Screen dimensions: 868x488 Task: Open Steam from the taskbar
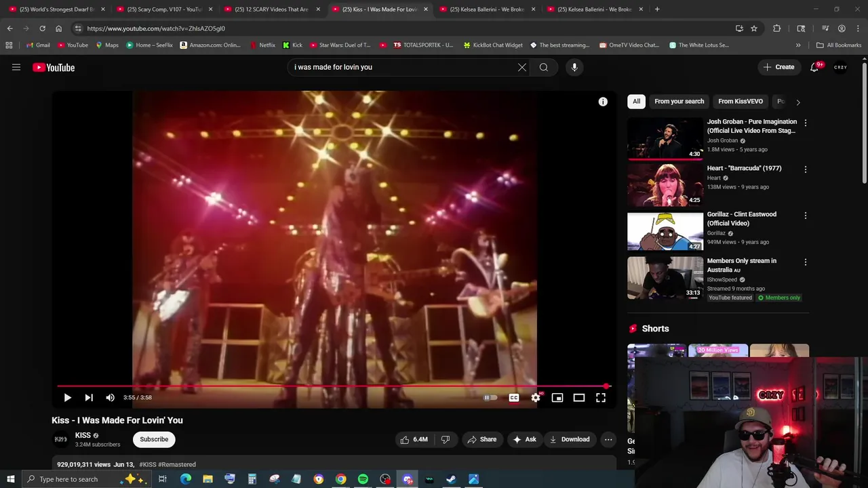coord(451,479)
